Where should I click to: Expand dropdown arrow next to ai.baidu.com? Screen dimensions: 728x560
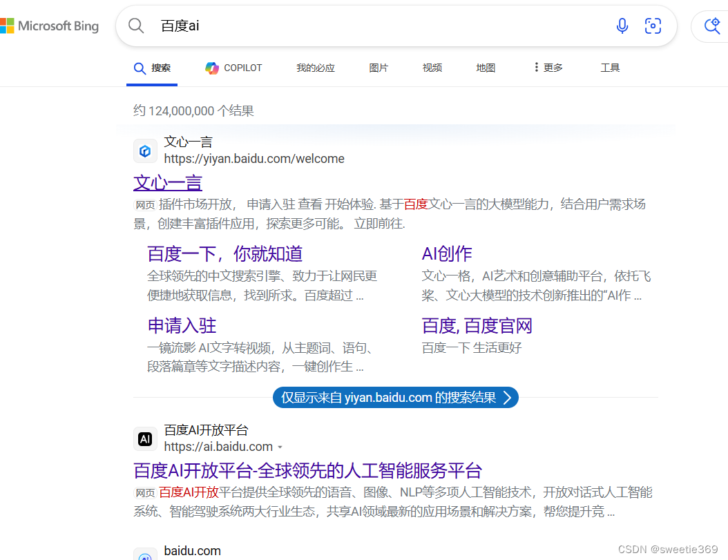[280, 447]
